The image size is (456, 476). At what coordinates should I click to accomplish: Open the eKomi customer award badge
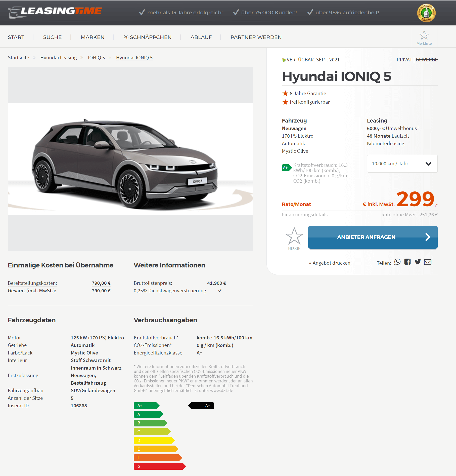[x=426, y=13]
